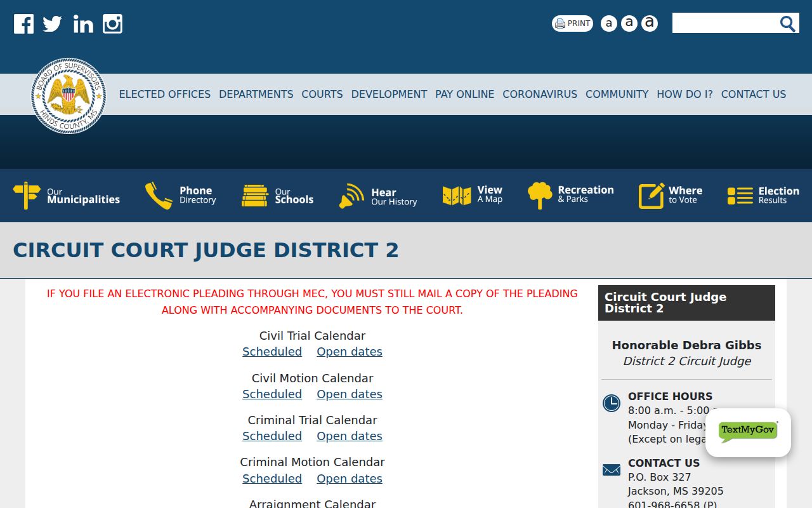This screenshot has width=812, height=508.
Task: Visit the LinkedIn icon link
Action: 83,24
